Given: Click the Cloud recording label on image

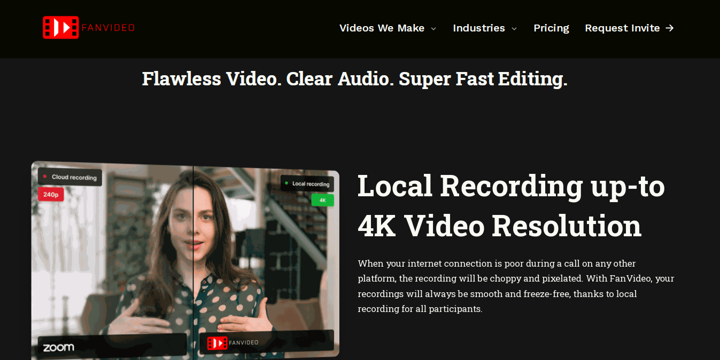Looking at the screenshot, I should pos(70,177).
